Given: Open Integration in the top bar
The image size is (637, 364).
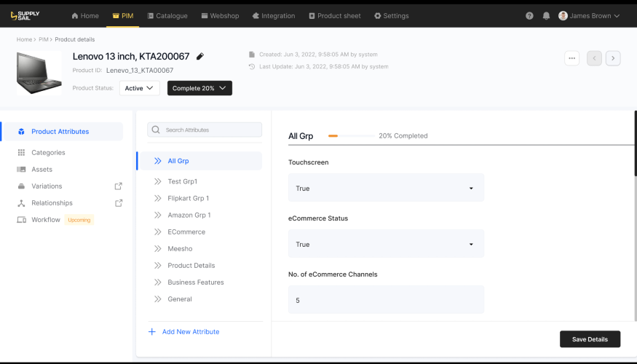Looking at the screenshot, I should tap(274, 16).
